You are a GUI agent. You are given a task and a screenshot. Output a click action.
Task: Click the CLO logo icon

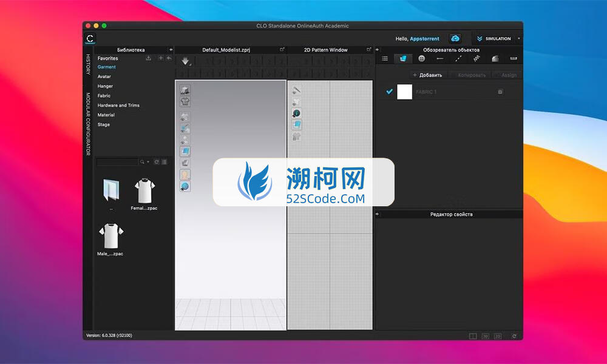[90, 38]
